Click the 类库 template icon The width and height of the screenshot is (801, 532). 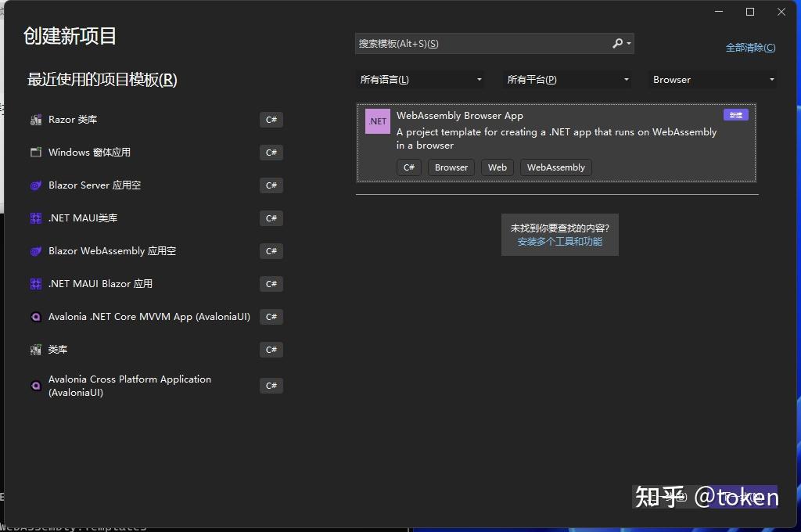[x=36, y=350]
